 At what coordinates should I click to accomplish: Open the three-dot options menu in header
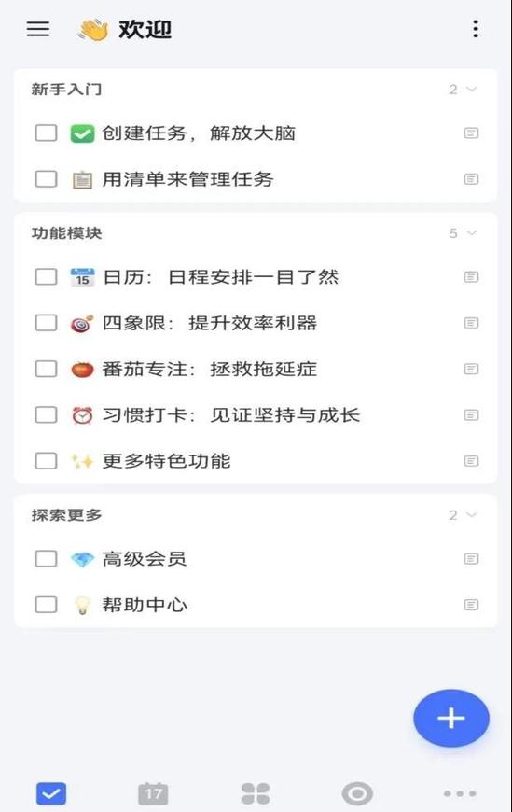(x=476, y=29)
